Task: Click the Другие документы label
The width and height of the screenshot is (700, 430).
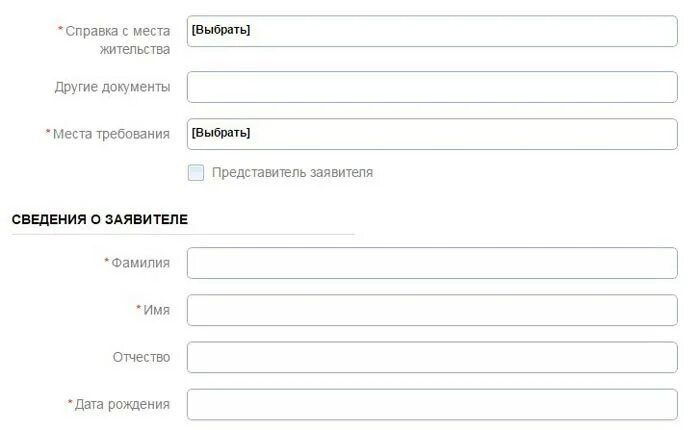Action: pos(112,87)
